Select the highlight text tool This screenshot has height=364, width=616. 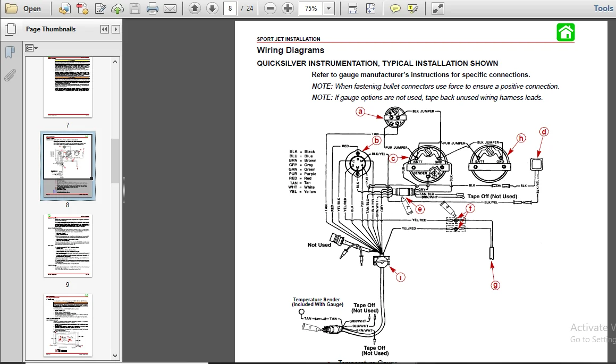(x=412, y=9)
